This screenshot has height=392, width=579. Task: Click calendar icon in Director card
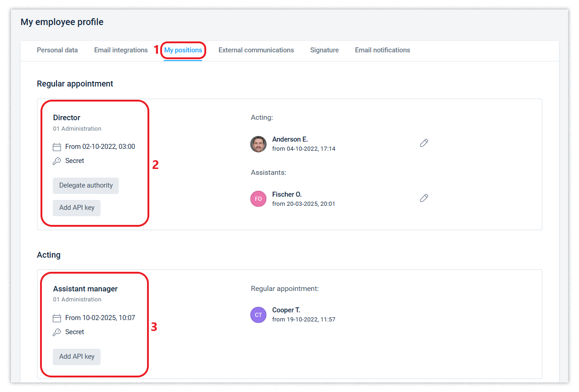coord(57,147)
